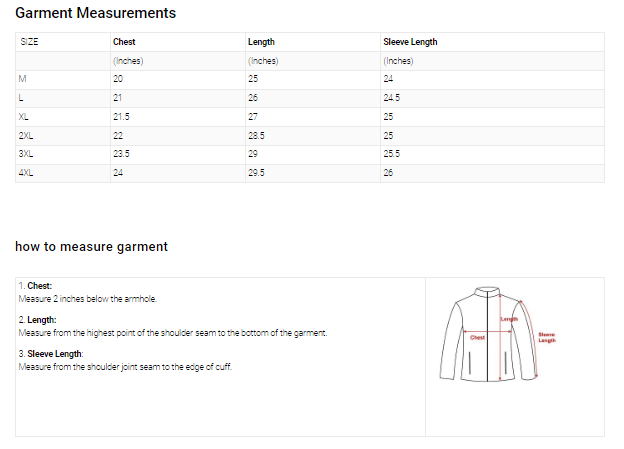Click the 4XL length value 29.5
This screenshot has width=624, height=449.
click(256, 173)
